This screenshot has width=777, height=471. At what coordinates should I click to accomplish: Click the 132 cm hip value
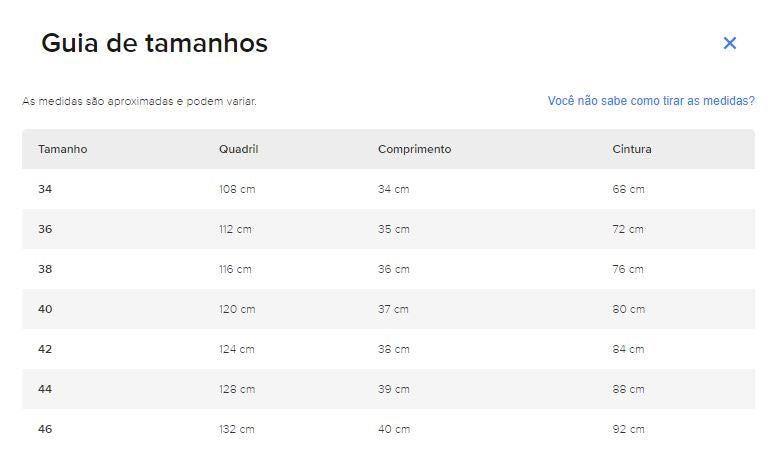[236, 429]
